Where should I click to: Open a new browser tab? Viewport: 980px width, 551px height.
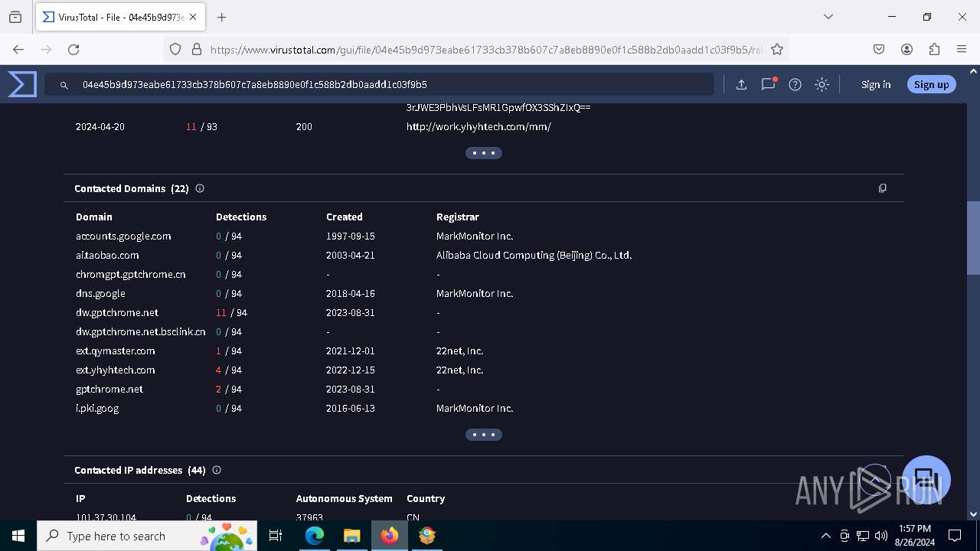click(x=222, y=17)
